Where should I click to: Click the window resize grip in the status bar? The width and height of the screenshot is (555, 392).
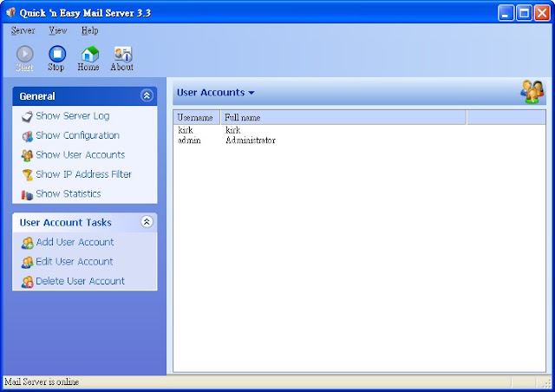[x=547, y=382]
